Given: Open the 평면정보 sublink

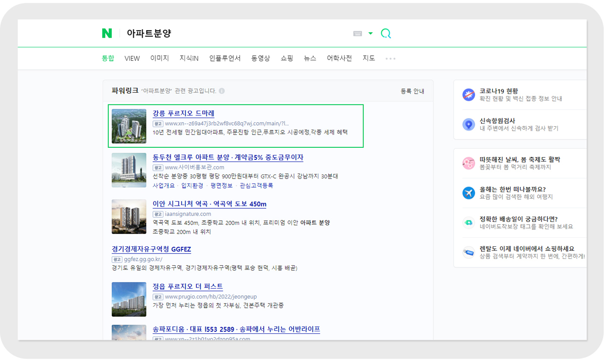Looking at the screenshot, I should 221,186.
